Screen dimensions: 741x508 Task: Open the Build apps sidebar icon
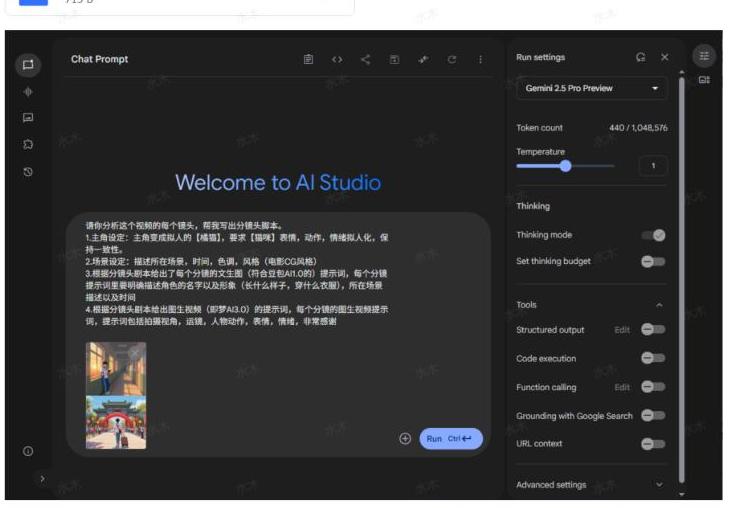28,145
